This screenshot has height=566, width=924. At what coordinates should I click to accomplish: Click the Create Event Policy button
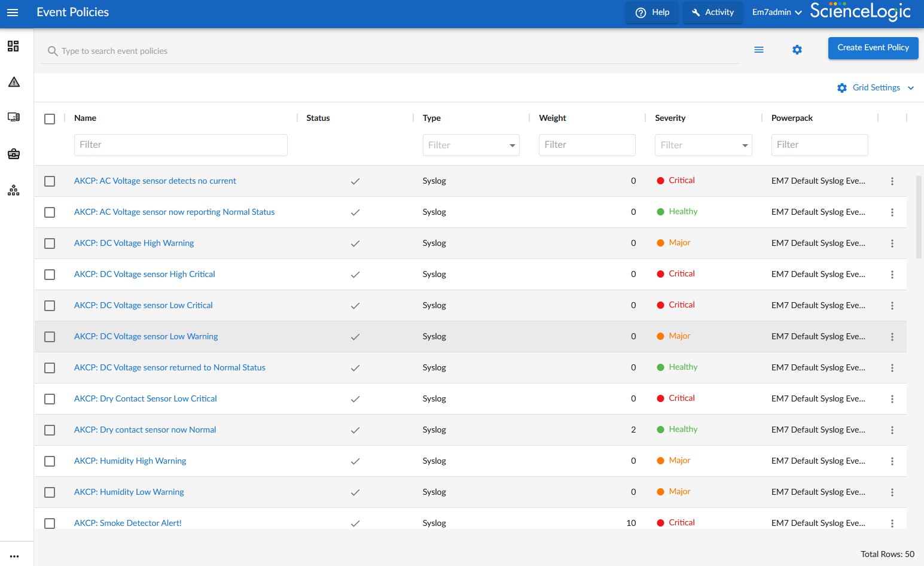(x=873, y=48)
